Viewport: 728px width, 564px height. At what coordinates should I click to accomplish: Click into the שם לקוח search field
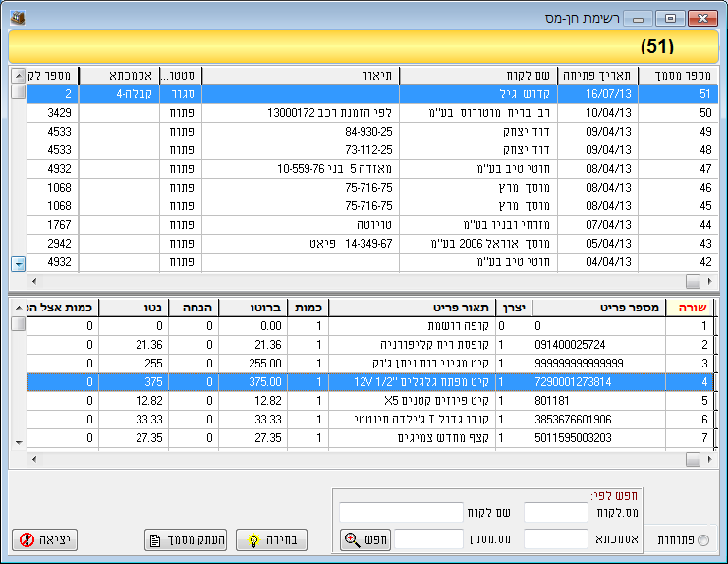click(x=400, y=513)
